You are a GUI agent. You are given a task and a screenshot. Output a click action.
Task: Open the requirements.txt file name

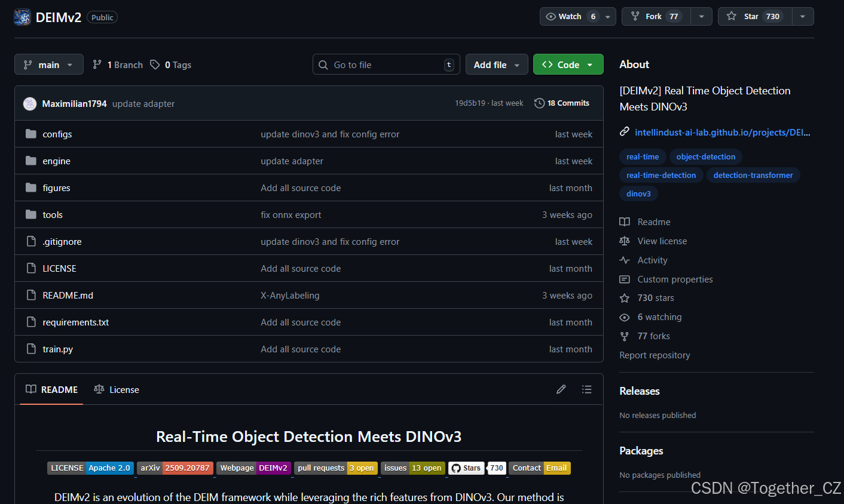click(76, 322)
